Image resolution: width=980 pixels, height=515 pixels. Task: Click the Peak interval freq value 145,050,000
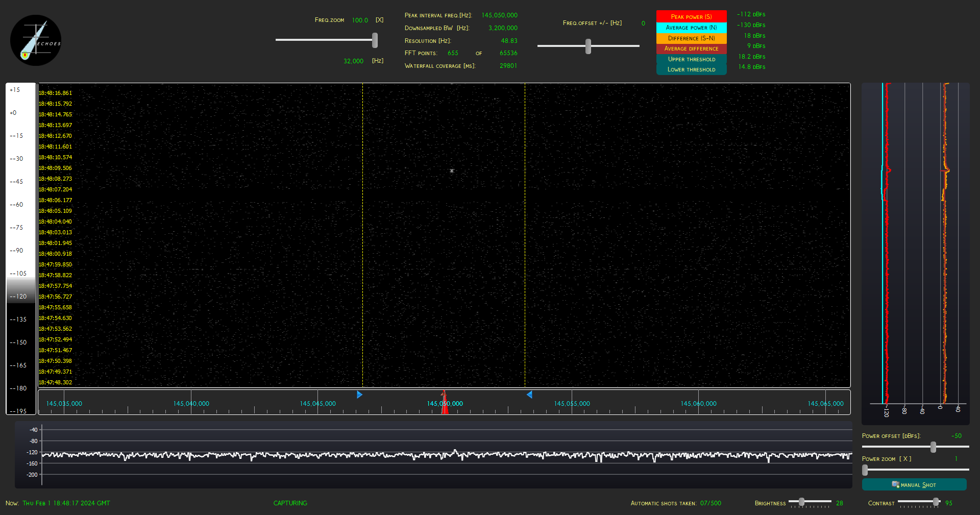point(499,15)
